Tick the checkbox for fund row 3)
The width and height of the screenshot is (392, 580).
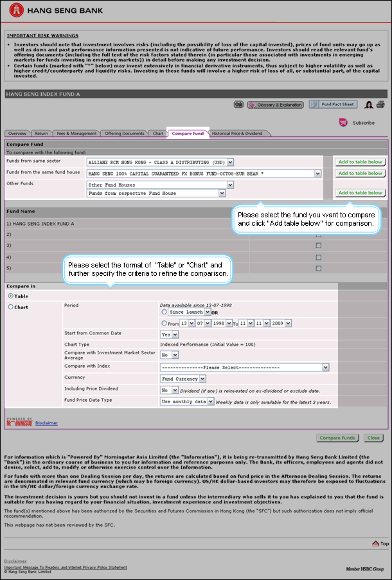point(318,246)
